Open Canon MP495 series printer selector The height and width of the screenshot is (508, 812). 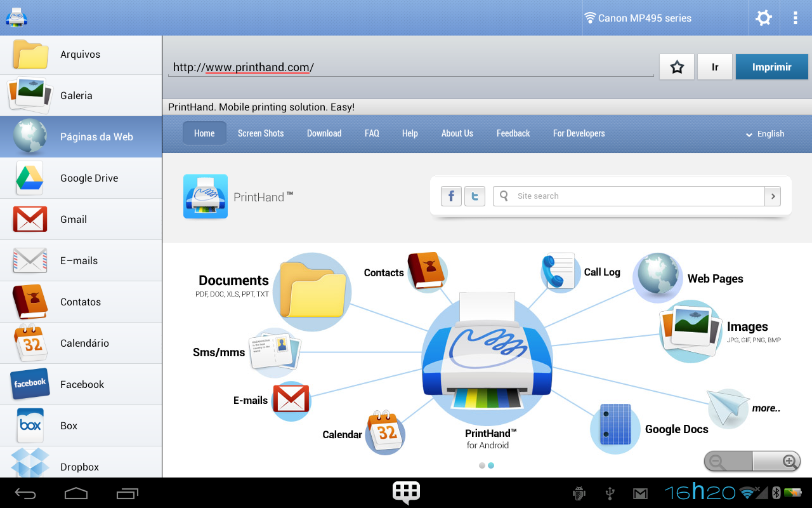665,18
